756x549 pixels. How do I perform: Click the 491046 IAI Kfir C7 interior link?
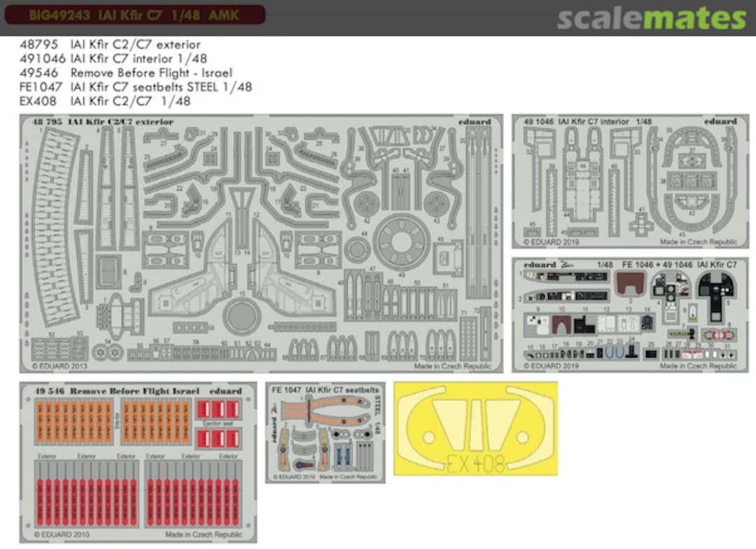[115, 58]
